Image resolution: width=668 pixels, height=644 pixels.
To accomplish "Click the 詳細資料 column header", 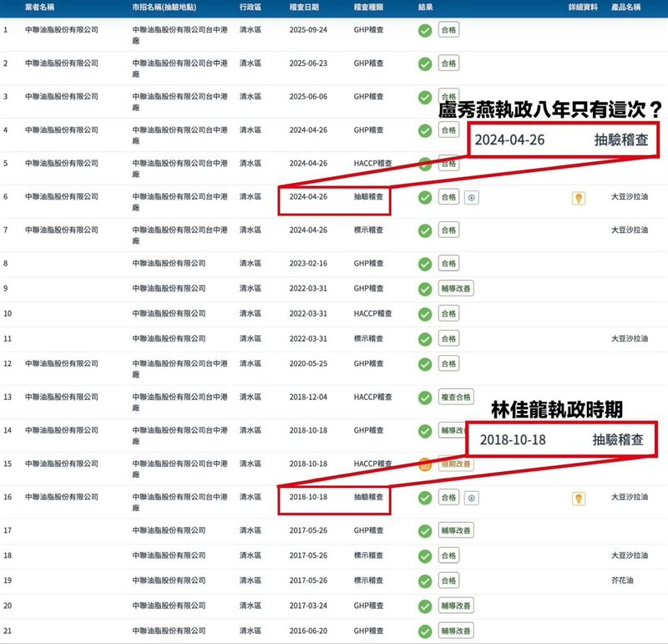I will click(x=583, y=7).
